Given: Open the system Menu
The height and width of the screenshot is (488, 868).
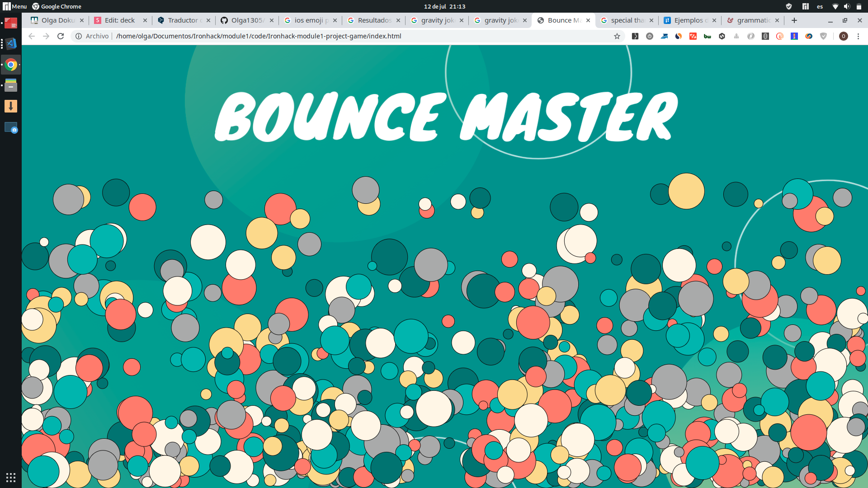Looking at the screenshot, I should [x=15, y=6].
